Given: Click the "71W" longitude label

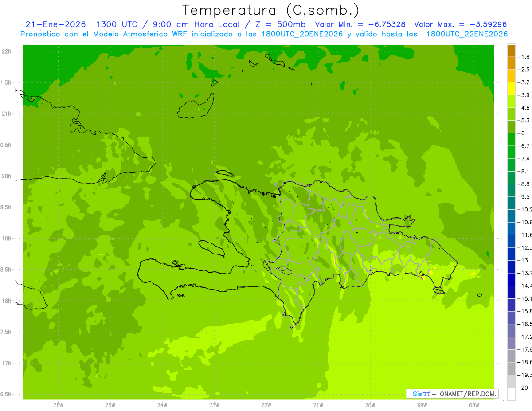Looking at the screenshot, I should [318, 405].
